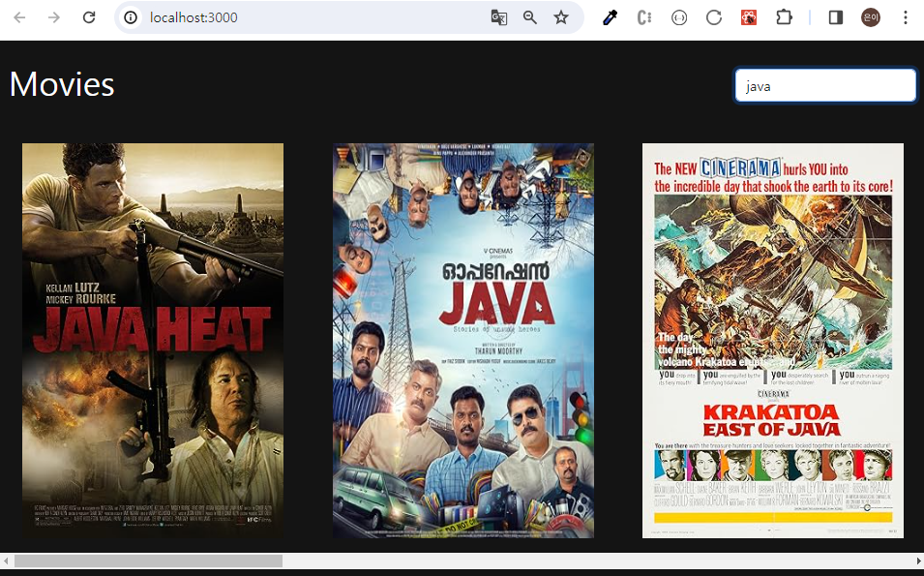Open the Java Heat movie poster
Viewport: 924px width, 576px height.
point(153,340)
